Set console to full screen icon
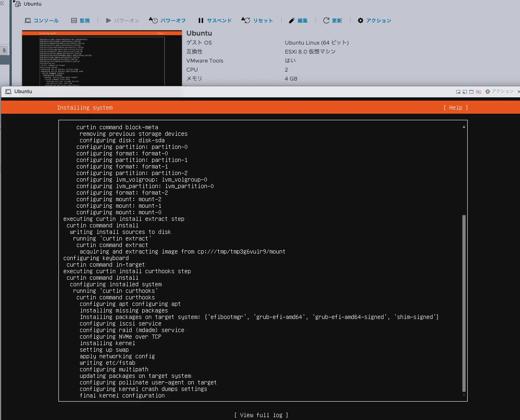Screen dimensions: 520x420 pos(471,92)
